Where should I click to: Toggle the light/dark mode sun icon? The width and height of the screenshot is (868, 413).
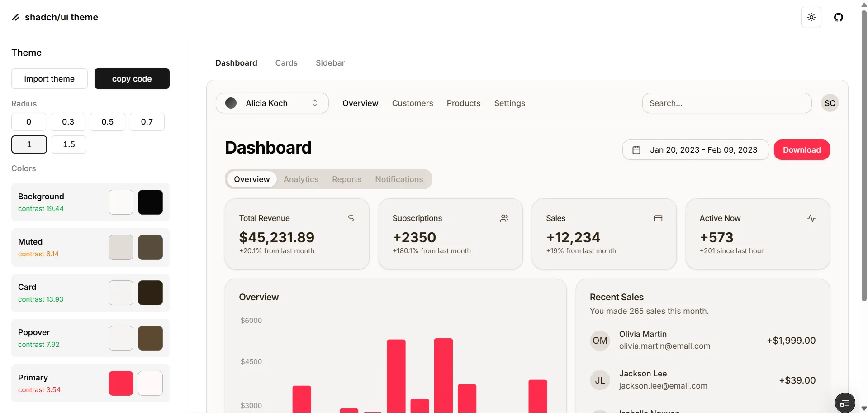811,17
